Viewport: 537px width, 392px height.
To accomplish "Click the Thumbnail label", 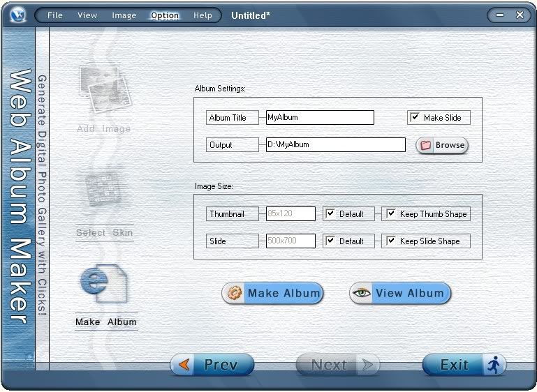I will (227, 214).
